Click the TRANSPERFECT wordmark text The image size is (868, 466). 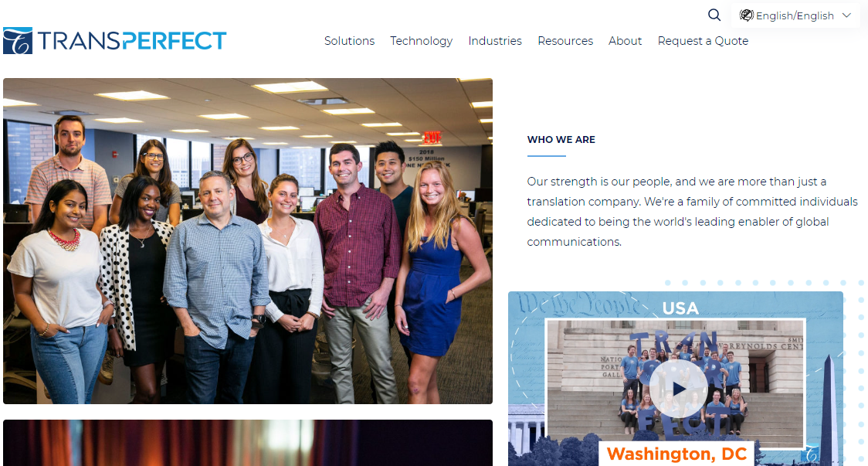coord(132,40)
